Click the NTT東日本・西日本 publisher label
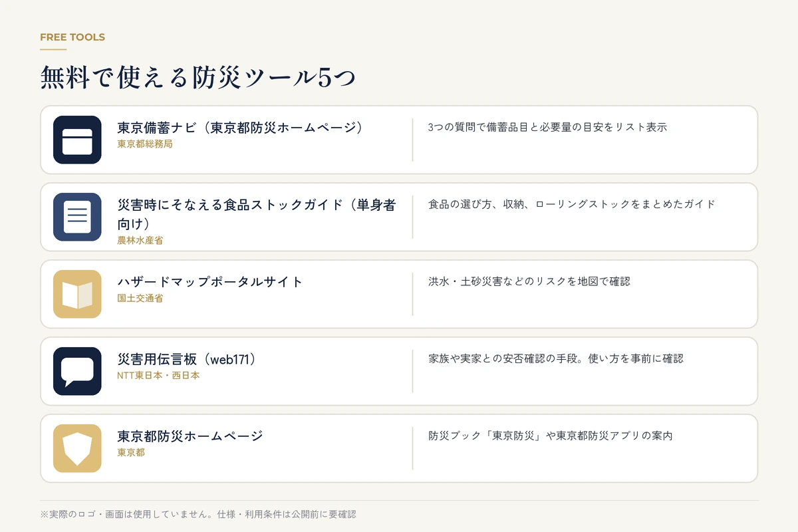Screen dimensions: 798x532 [158, 375]
